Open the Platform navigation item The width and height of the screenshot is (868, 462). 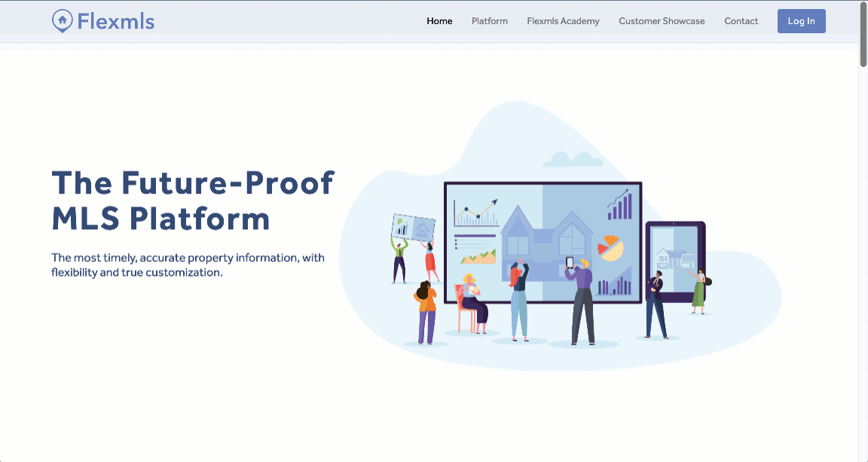pyautogui.click(x=490, y=21)
